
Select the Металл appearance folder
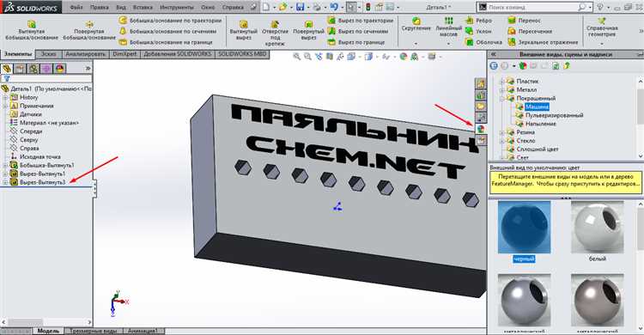click(x=526, y=89)
